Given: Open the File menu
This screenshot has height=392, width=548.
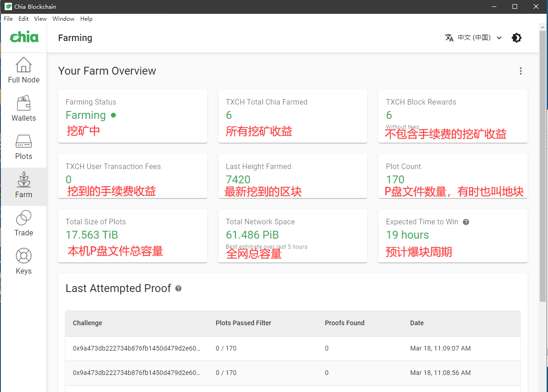Looking at the screenshot, I should pos(8,19).
